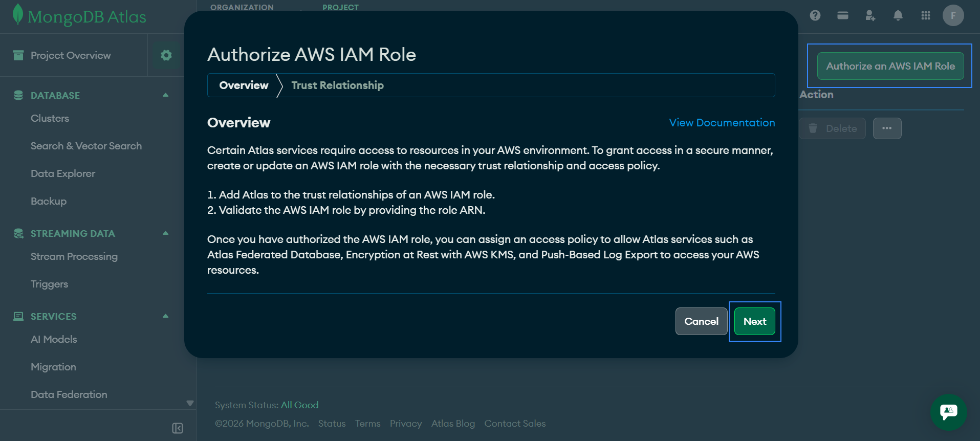Screen dimensions: 980x441
Task: Click the Streaming Data section icon
Action: pos(18,233)
